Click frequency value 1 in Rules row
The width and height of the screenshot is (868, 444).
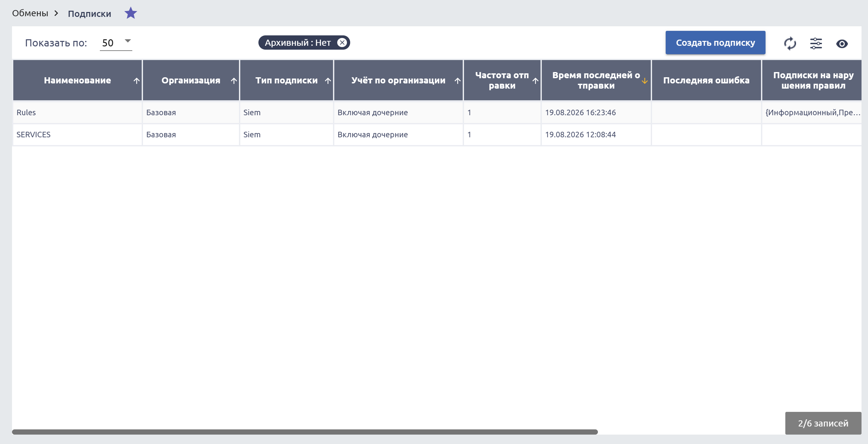pyautogui.click(x=469, y=112)
